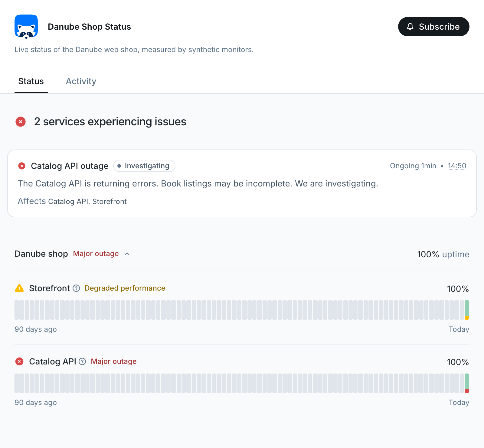Click red error icon beside services issues heading
Viewport: 484px width, 448px height.
(21, 122)
